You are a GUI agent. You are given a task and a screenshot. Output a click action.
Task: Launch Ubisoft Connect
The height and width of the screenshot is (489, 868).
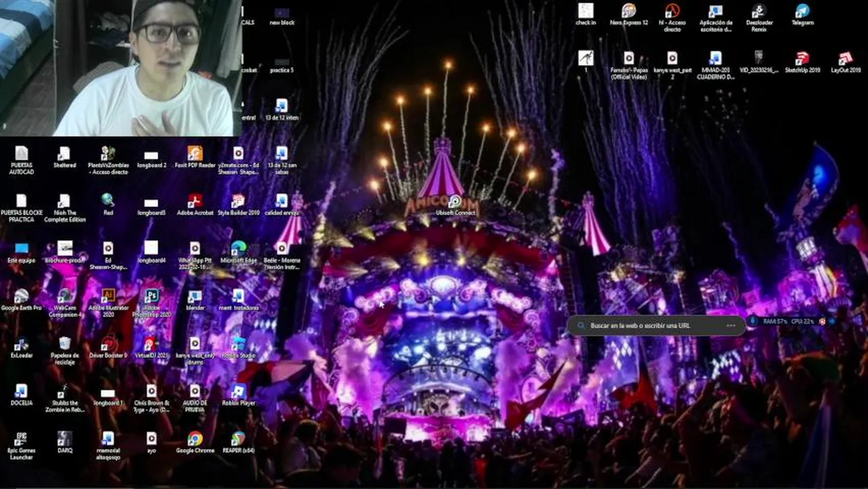pyautogui.click(x=455, y=205)
